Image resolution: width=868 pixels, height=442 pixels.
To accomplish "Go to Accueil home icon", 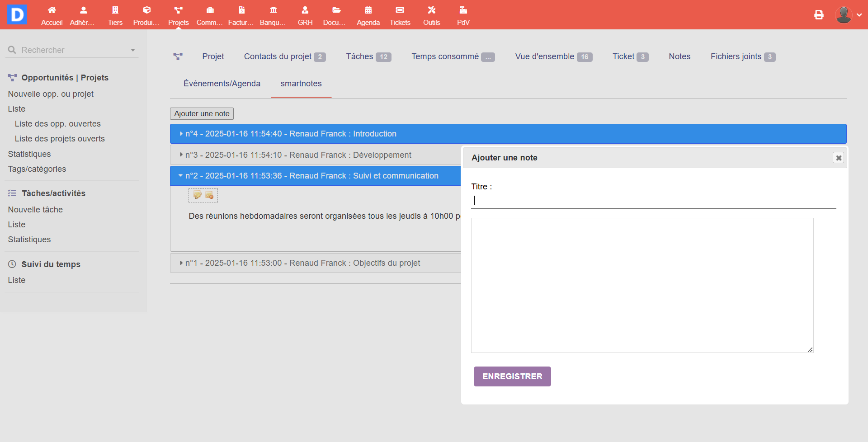I will tap(52, 15).
